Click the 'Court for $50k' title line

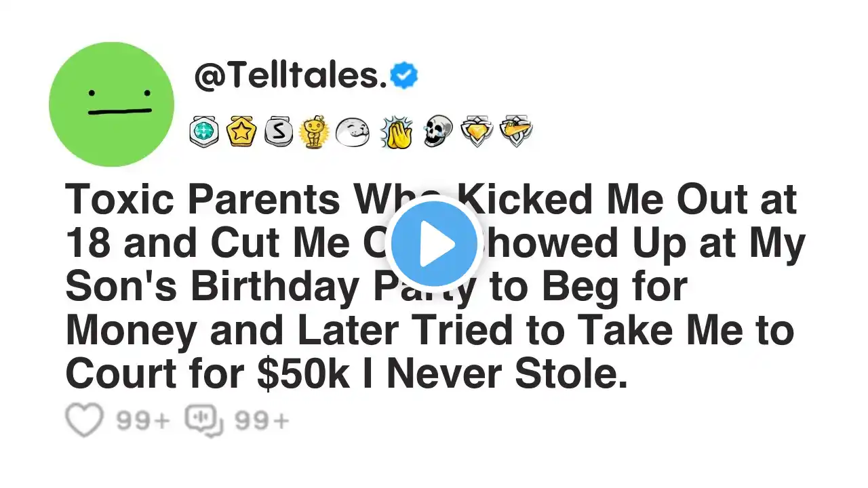click(347, 374)
